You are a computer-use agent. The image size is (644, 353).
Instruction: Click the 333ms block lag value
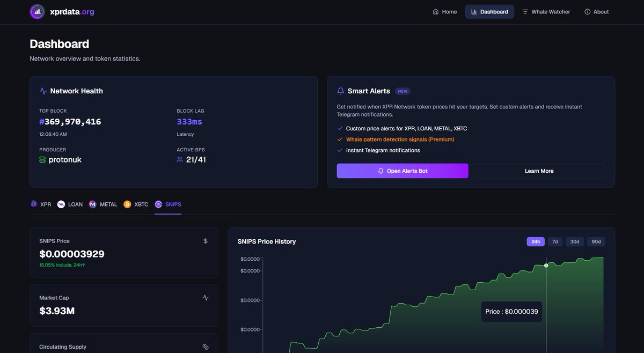pyautogui.click(x=189, y=122)
